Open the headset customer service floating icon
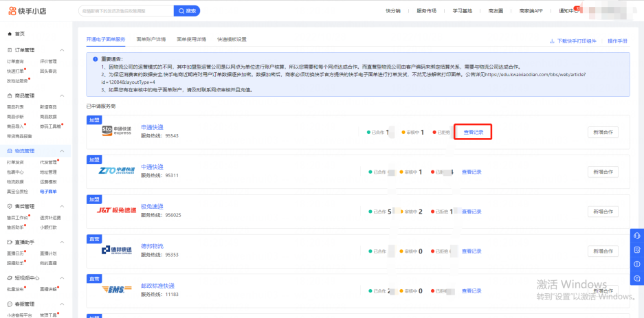This screenshot has height=318, width=644. (x=637, y=236)
